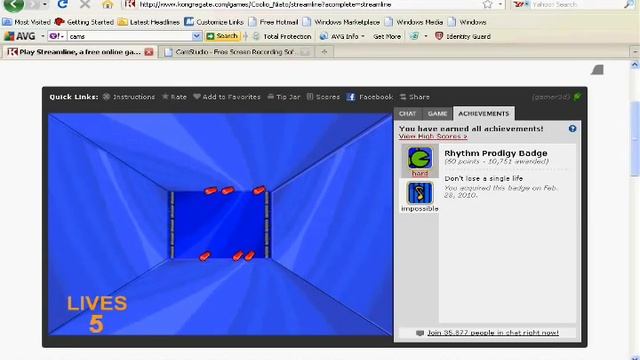
Task: Open Total Protection in AVG toolbar
Action: click(x=282, y=36)
